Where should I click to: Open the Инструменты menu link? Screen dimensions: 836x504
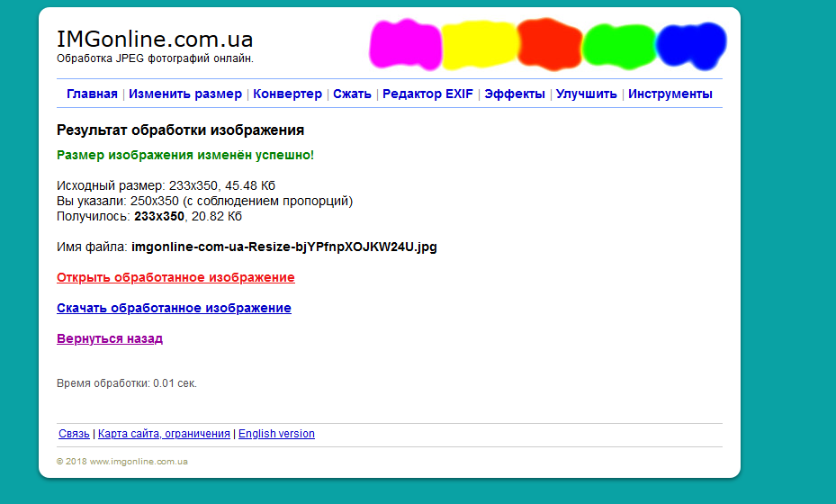pos(670,94)
